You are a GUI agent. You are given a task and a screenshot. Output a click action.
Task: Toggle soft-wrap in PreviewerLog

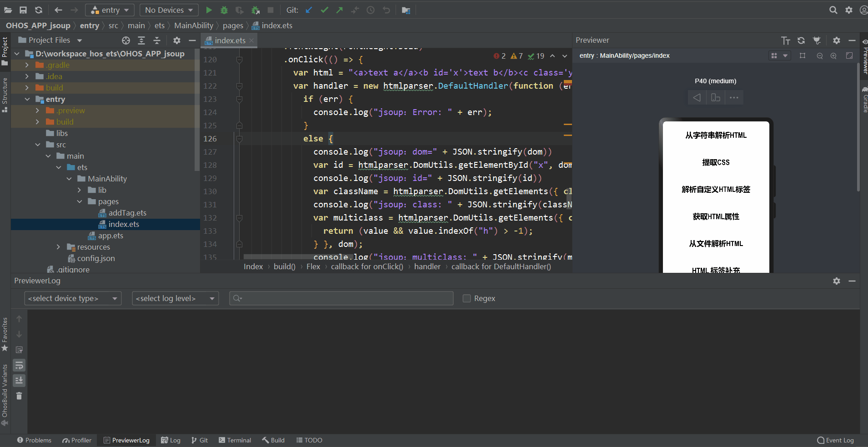[x=19, y=365]
